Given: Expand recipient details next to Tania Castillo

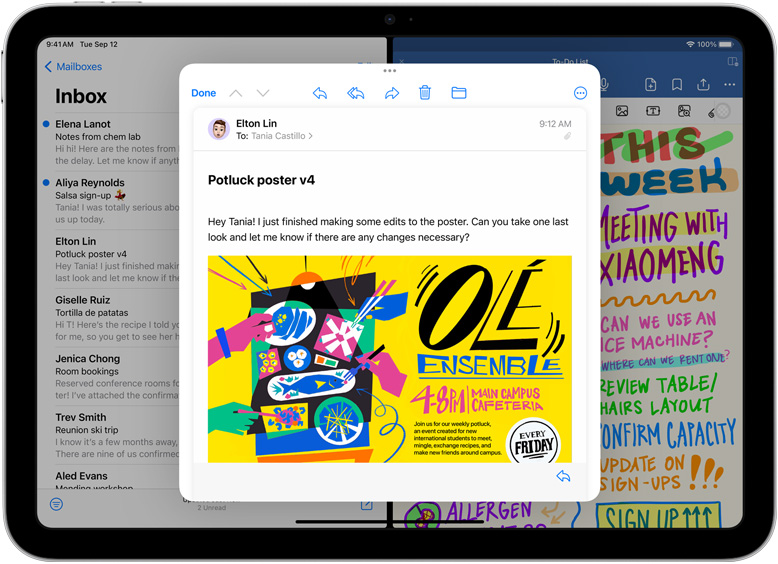Looking at the screenshot, I should [311, 136].
